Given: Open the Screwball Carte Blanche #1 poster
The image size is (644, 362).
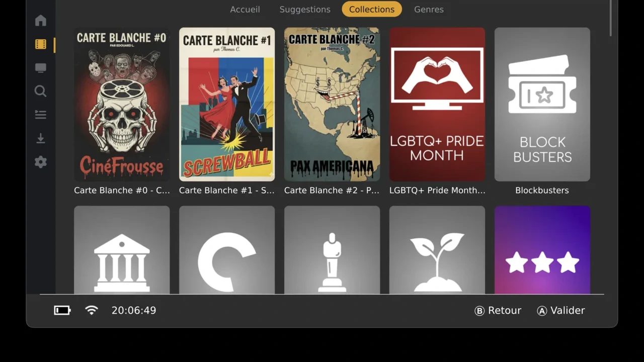Looking at the screenshot, I should click(227, 104).
